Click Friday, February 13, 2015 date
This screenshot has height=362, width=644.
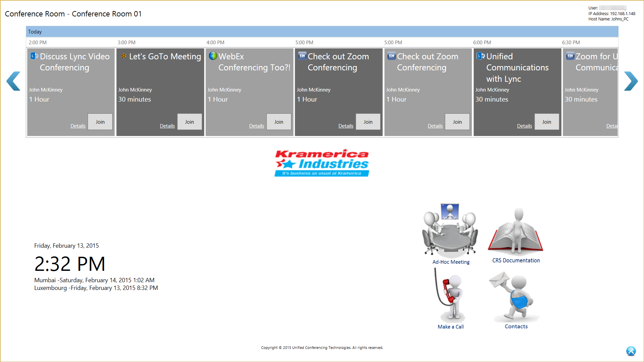(x=66, y=246)
